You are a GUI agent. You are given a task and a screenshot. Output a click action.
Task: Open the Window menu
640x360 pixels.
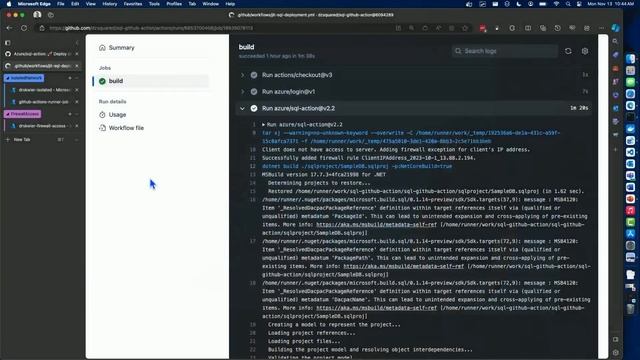(211, 4)
